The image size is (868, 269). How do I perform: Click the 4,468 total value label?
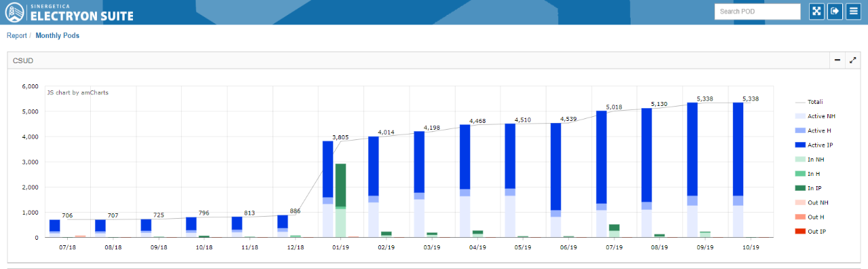point(477,121)
